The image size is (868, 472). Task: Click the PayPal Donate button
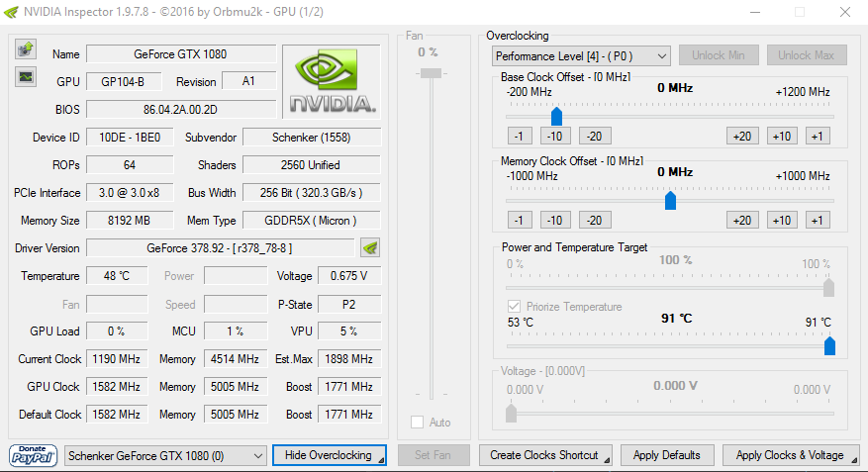click(x=34, y=455)
